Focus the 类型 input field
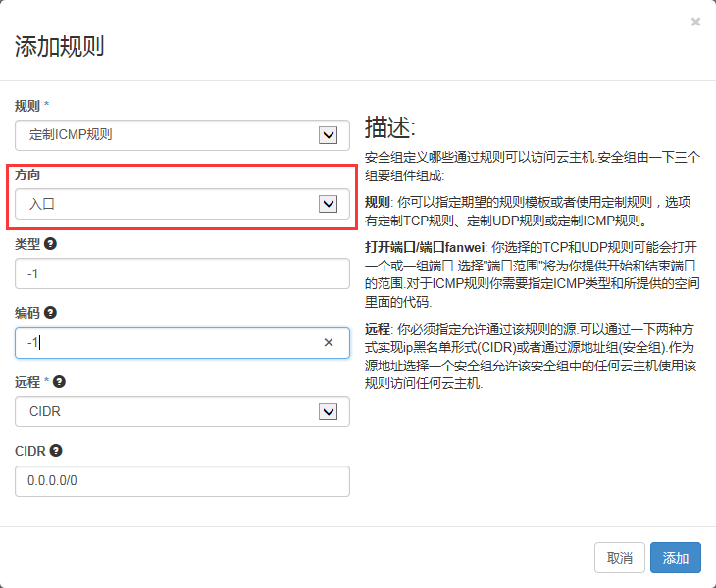This screenshot has height=588, width=716. tap(182, 273)
